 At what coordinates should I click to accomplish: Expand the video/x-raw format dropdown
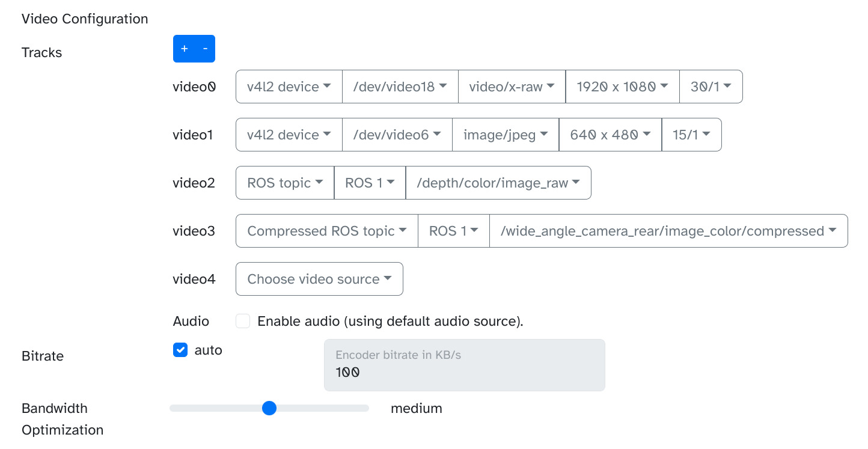pyautogui.click(x=512, y=87)
